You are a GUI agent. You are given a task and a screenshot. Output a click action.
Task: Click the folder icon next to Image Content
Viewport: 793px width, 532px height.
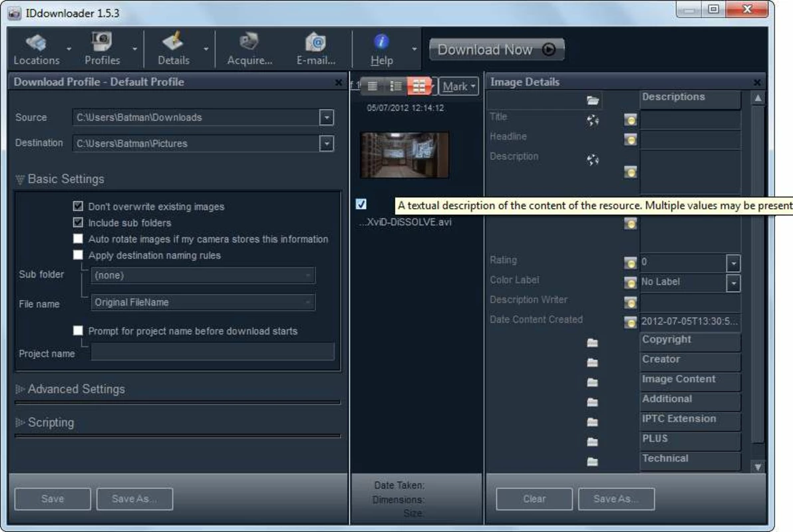(x=593, y=382)
